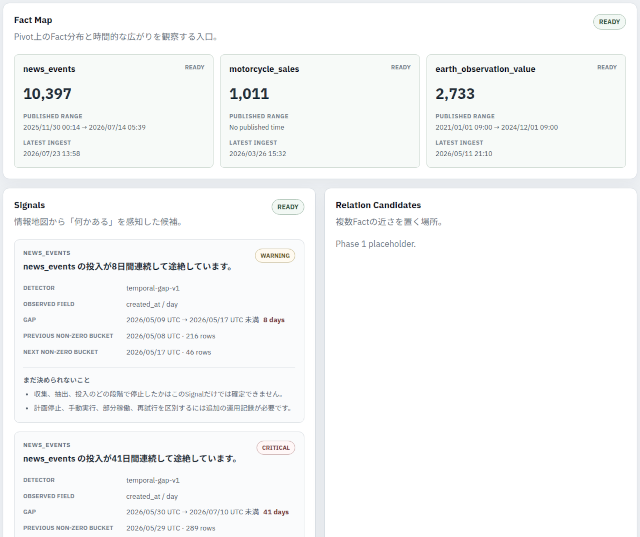Click the '8 days' gap value
Image resolution: width=640 pixels, height=537 pixels.
[274, 320]
